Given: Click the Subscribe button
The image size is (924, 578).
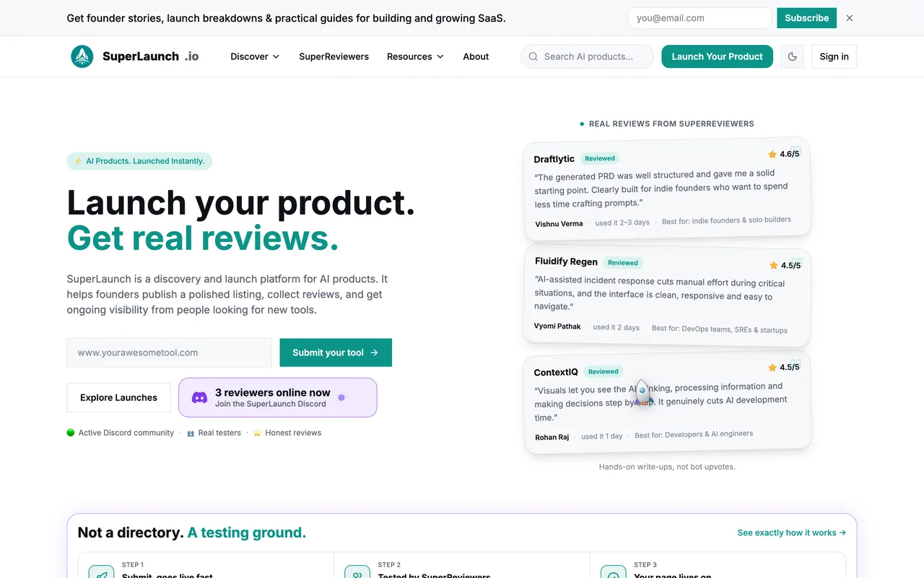Looking at the screenshot, I should pos(806,18).
